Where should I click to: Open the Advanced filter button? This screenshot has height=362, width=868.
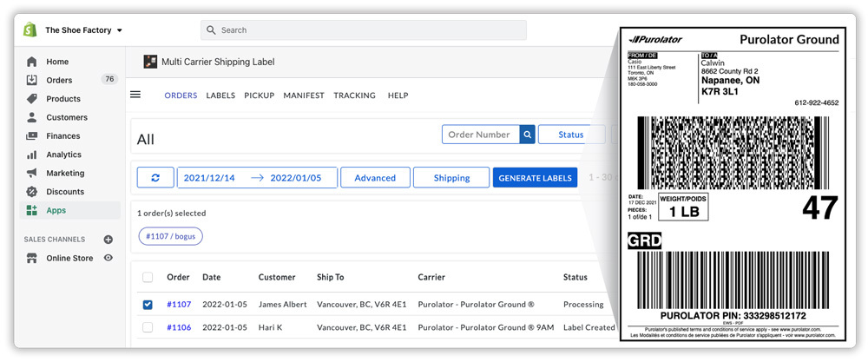click(375, 178)
